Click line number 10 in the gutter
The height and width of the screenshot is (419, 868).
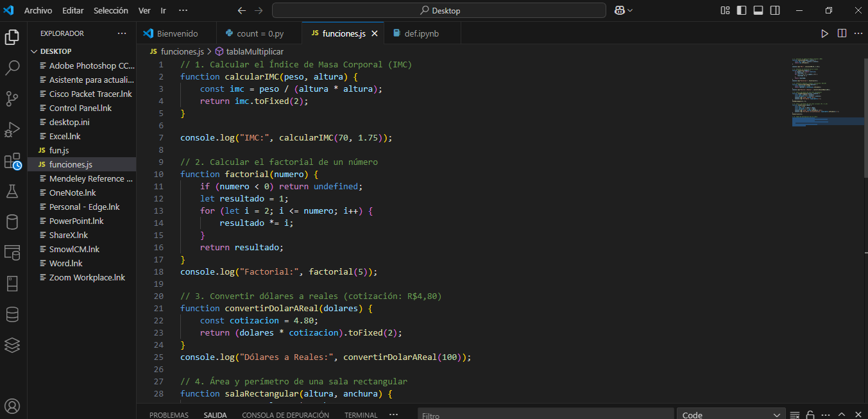click(x=158, y=174)
